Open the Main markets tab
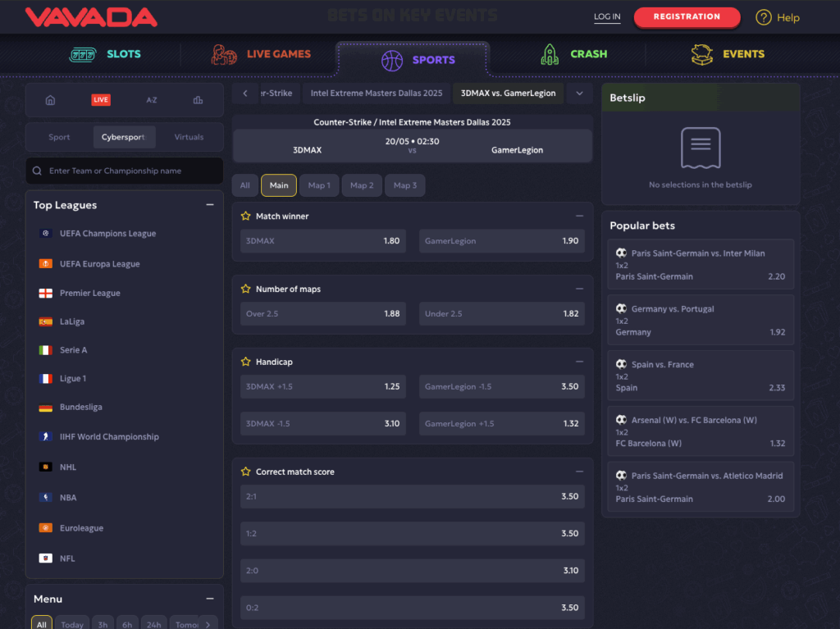The image size is (840, 629). coord(278,185)
